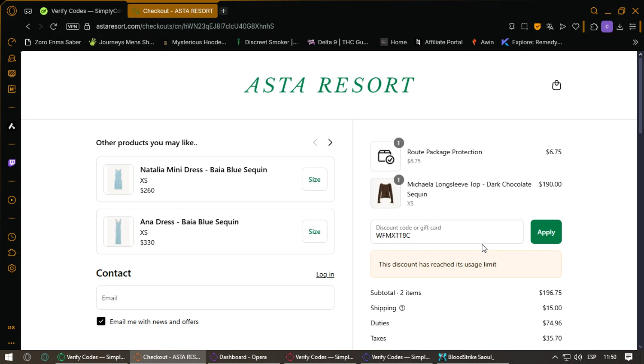Open a new tab with plus button
Screen dimensions: 644x364
[224, 11]
